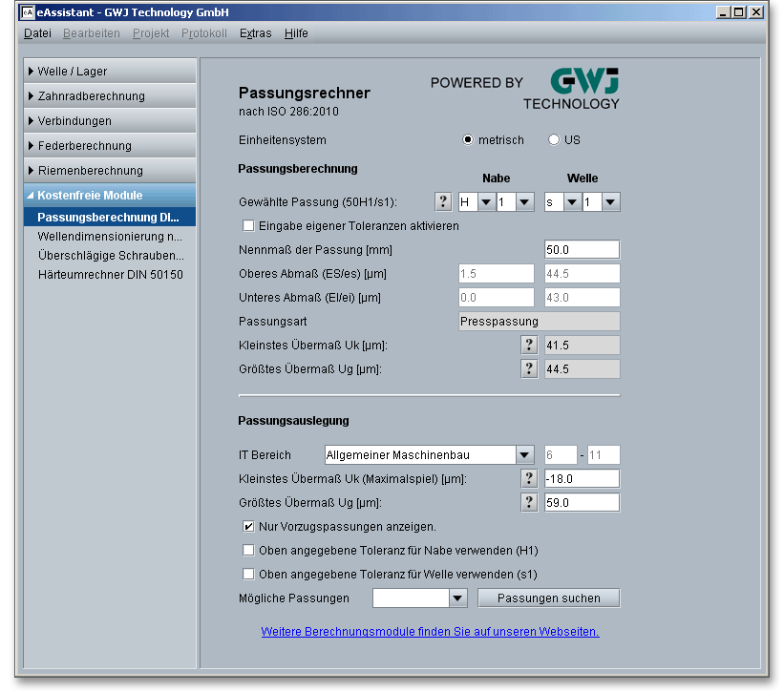784x692 pixels.
Task: Open IT Bereich Allgemeiner Maschinenbau dropdown
Action: pos(524,455)
